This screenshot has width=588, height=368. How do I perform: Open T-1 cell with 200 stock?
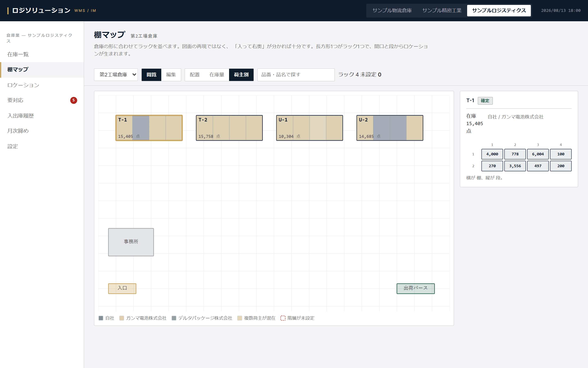pos(561,166)
